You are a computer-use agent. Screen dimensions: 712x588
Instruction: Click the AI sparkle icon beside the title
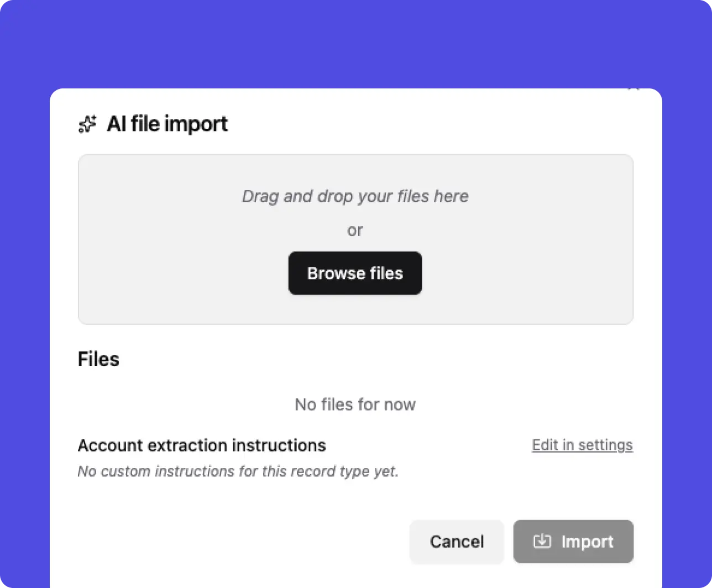point(87,124)
